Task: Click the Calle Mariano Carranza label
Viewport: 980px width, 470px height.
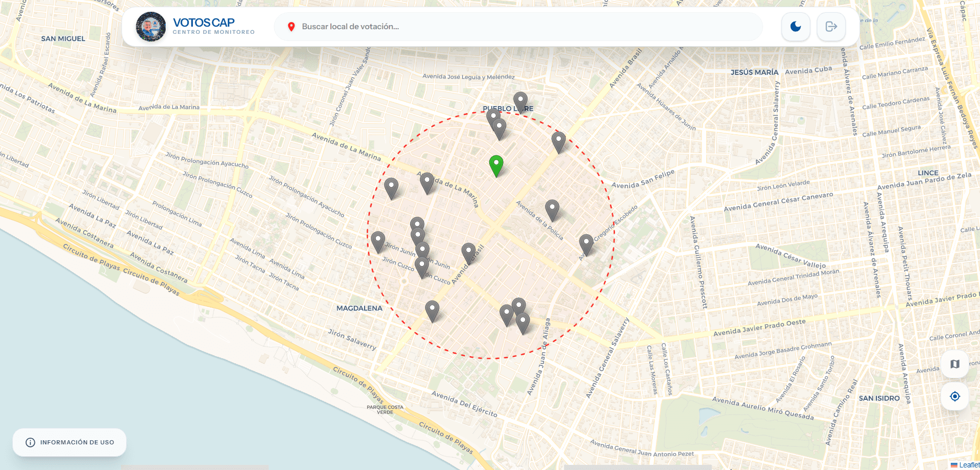Action: pyautogui.click(x=895, y=73)
